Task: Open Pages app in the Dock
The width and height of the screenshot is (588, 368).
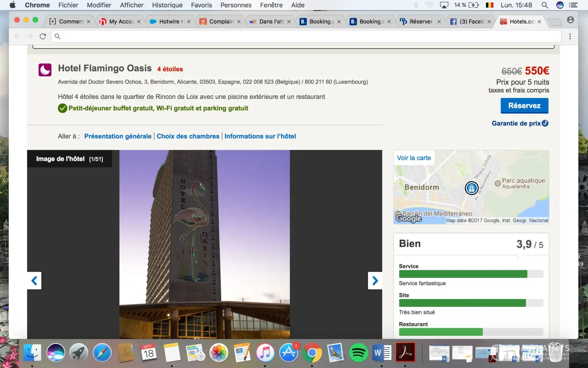Action: click(x=242, y=353)
